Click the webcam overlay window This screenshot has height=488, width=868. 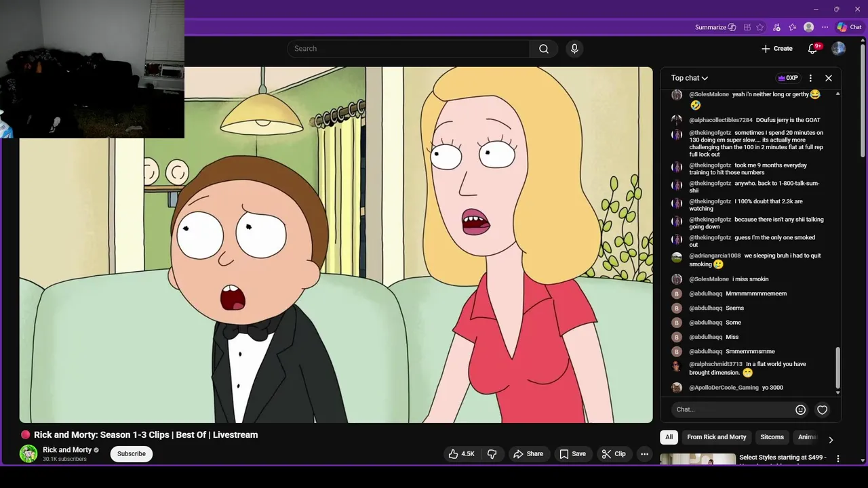[92, 69]
